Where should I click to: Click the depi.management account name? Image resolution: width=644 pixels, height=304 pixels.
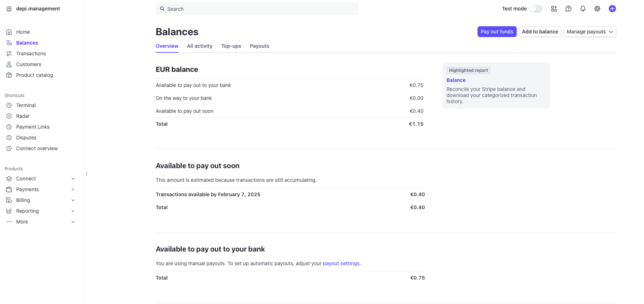click(38, 9)
